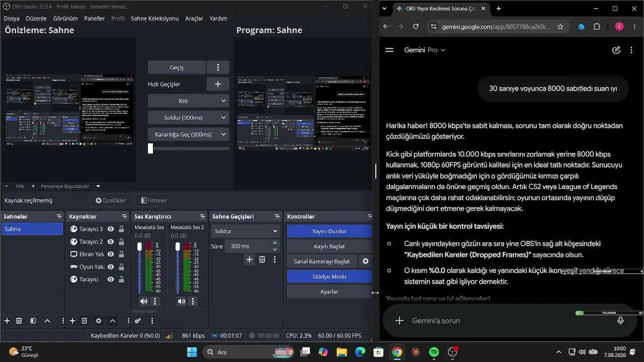Open the Düzenle menu
The image size is (644, 362).
click(36, 19)
